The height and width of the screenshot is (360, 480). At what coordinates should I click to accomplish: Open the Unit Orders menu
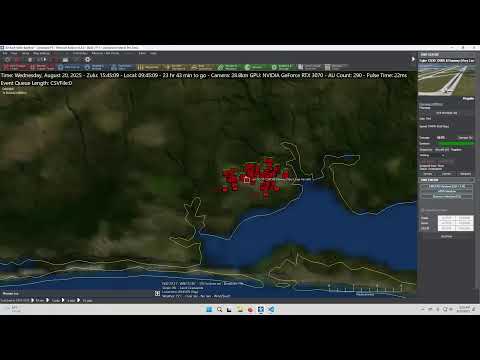point(80,53)
